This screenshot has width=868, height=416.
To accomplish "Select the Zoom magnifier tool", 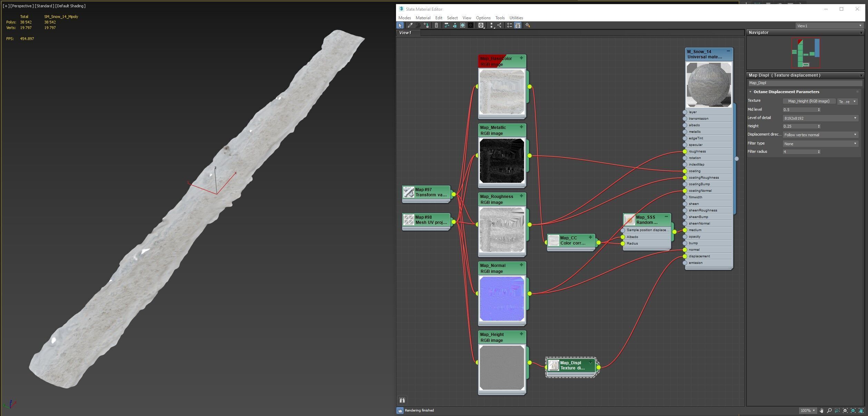I will (829, 410).
